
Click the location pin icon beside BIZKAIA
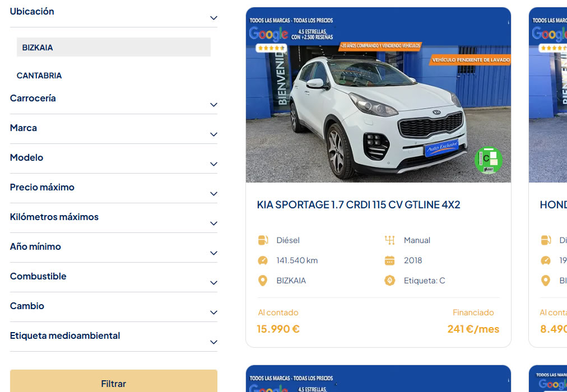(263, 281)
